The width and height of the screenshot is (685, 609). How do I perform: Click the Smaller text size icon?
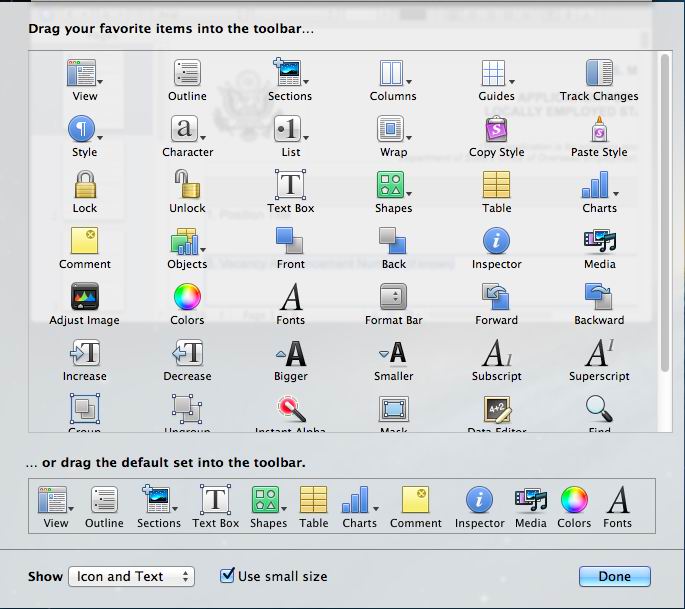click(x=393, y=352)
